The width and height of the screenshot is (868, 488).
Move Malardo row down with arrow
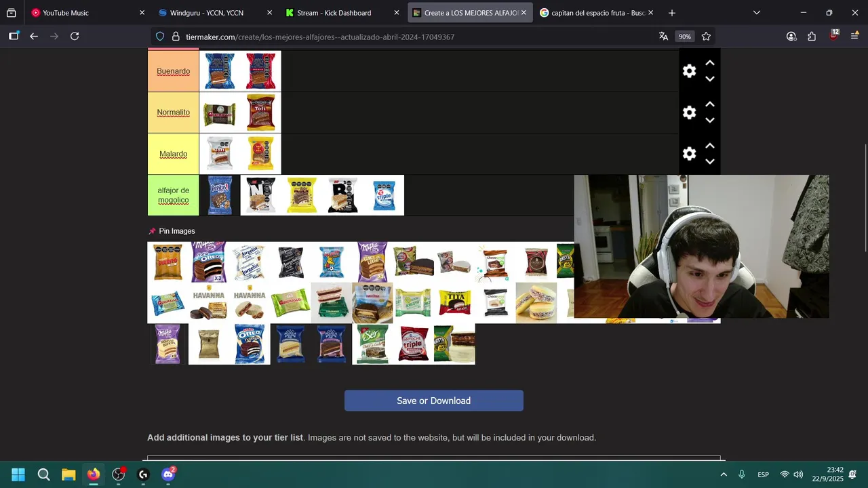point(710,161)
